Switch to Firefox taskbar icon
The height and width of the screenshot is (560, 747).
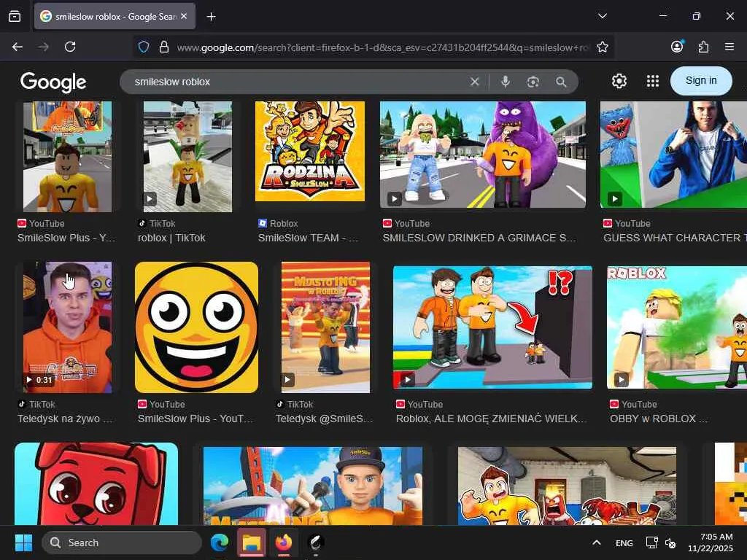tap(284, 542)
